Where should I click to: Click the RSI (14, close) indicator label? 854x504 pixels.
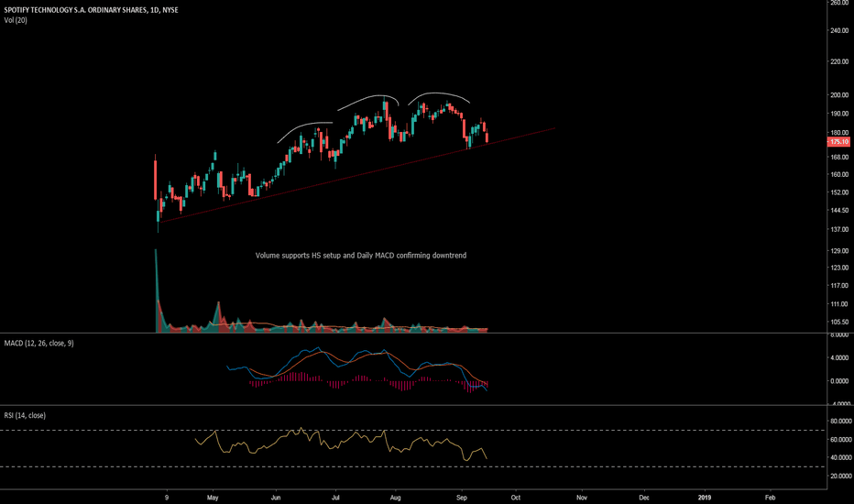[25, 415]
